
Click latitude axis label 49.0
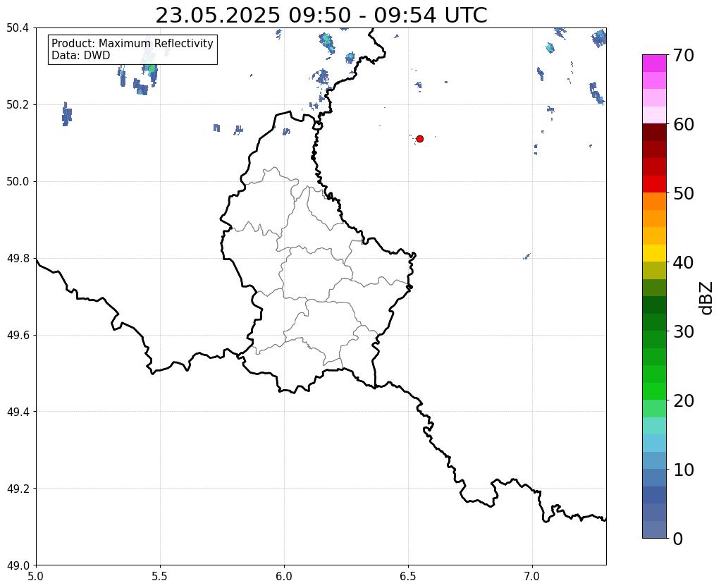click(18, 565)
